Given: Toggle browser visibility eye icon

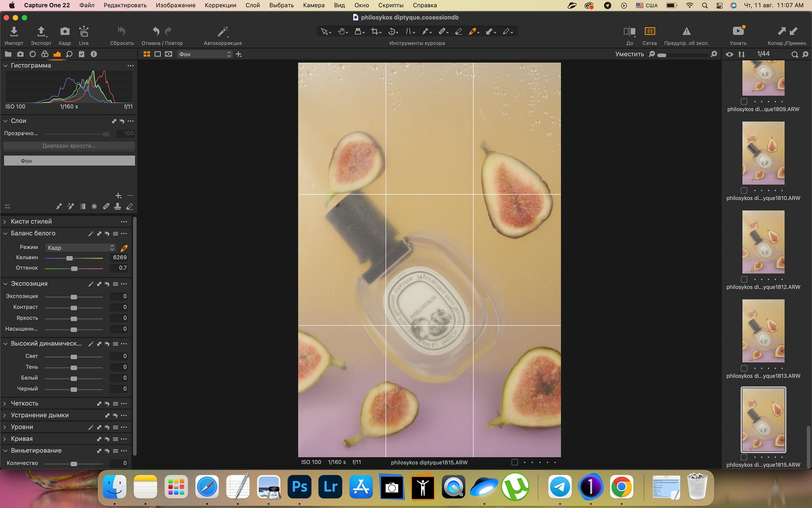Looking at the screenshot, I should click(729, 54).
